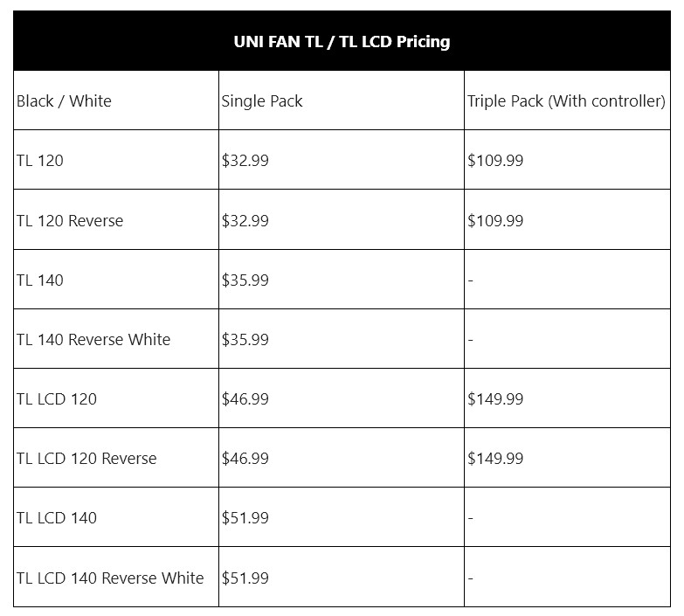684x616 pixels.
Task: Click the TL LCD 120 Reverse triple price
Action: coord(495,458)
